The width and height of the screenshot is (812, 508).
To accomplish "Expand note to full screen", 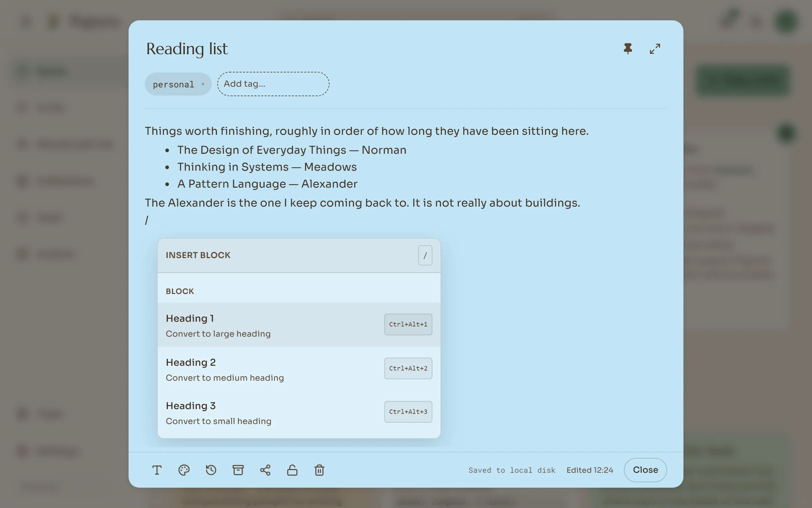I will (x=655, y=49).
